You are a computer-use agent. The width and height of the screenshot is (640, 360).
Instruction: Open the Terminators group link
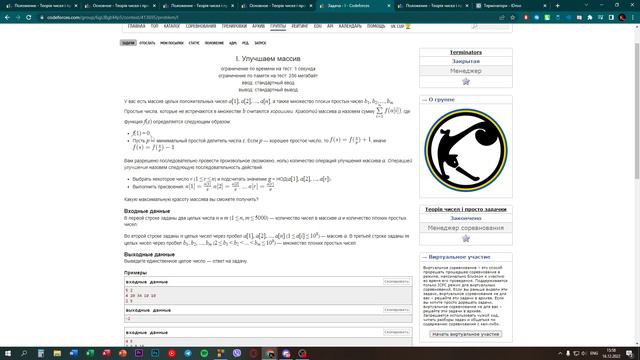click(x=466, y=53)
